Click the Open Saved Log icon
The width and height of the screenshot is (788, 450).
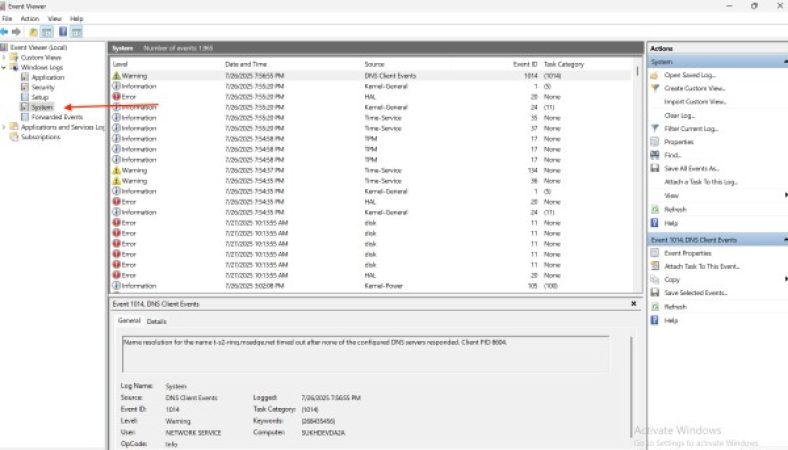(654, 75)
